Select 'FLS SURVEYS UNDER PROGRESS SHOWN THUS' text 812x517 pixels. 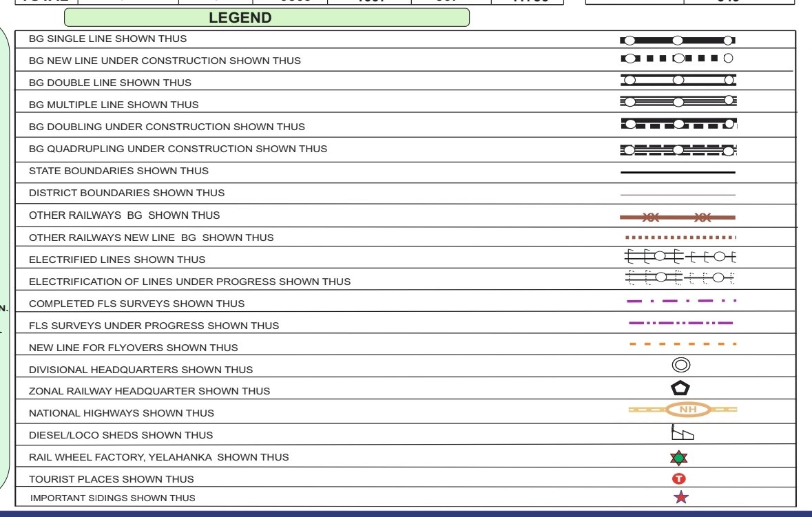point(154,326)
